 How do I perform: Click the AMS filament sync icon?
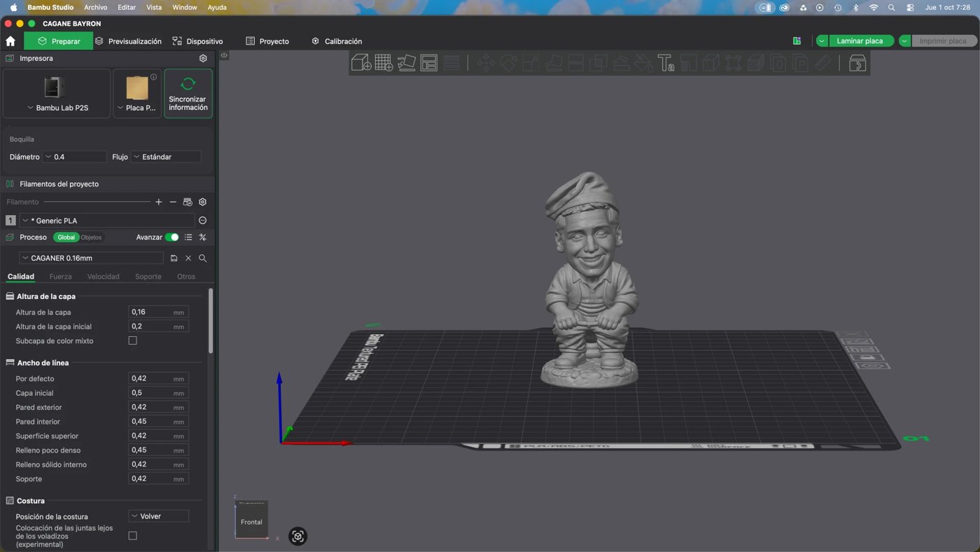pyautogui.click(x=188, y=202)
